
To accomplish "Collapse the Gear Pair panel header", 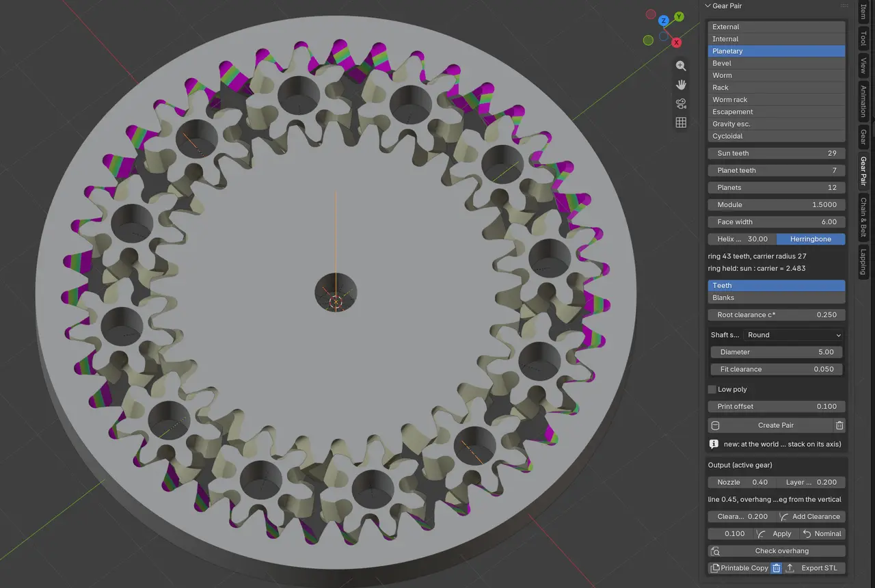I will point(727,6).
